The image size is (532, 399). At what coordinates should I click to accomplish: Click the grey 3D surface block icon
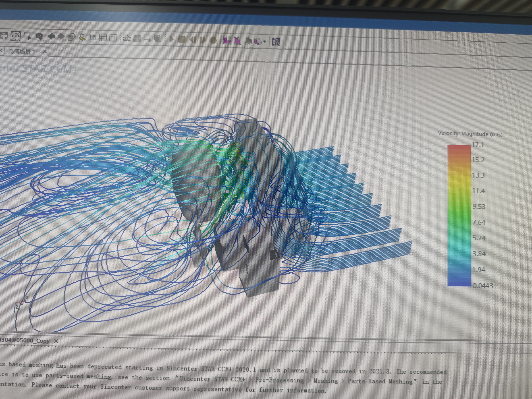pyautogui.click(x=248, y=41)
